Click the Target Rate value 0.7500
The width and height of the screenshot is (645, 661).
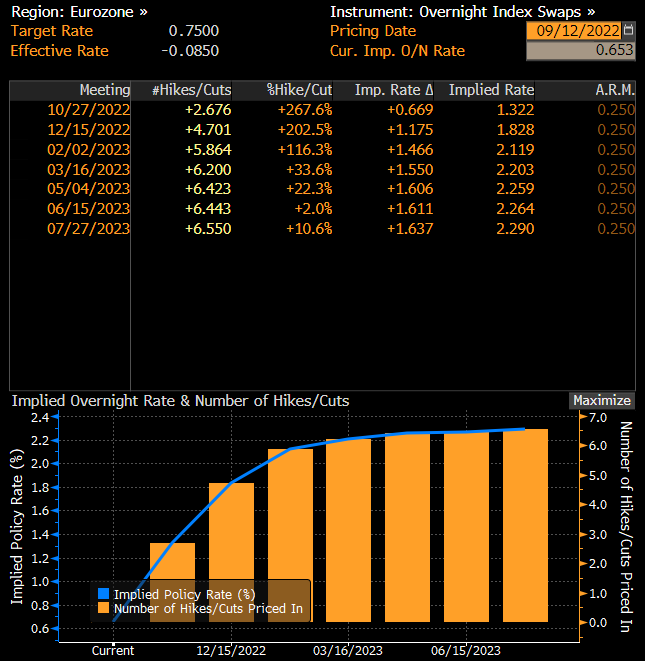(x=194, y=31)
